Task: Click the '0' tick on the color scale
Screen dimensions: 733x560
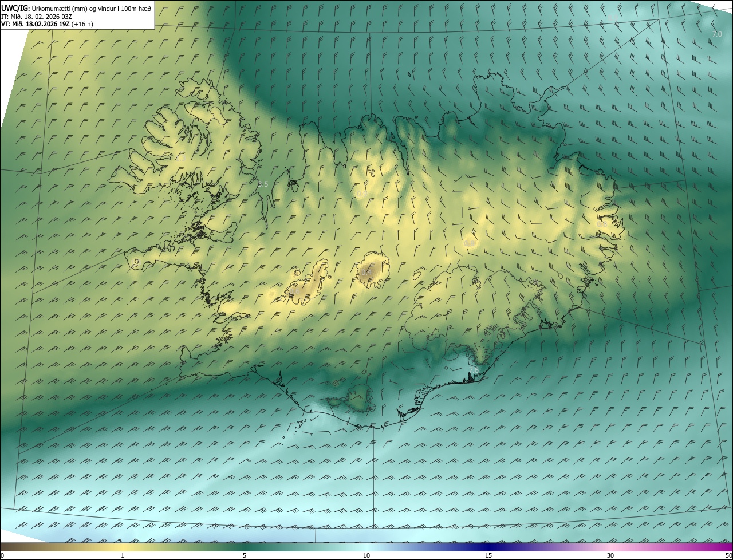Action: pyautogui.click(x=2, y=555)
